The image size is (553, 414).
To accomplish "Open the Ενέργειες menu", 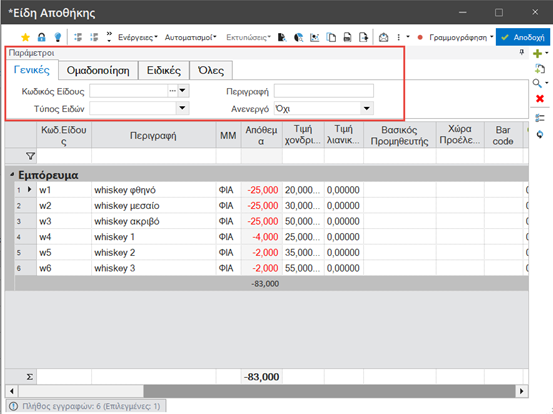I will (138, 37).
